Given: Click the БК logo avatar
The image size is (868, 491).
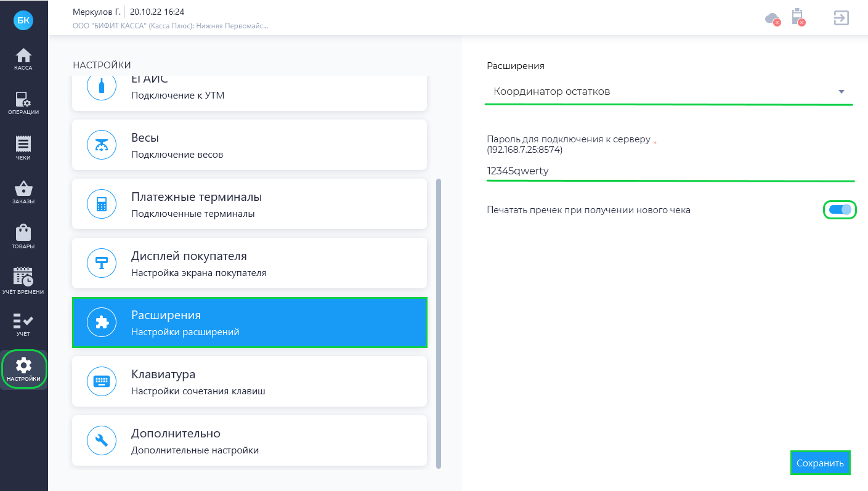Looking at the screenshot, I should click(23, 20).
